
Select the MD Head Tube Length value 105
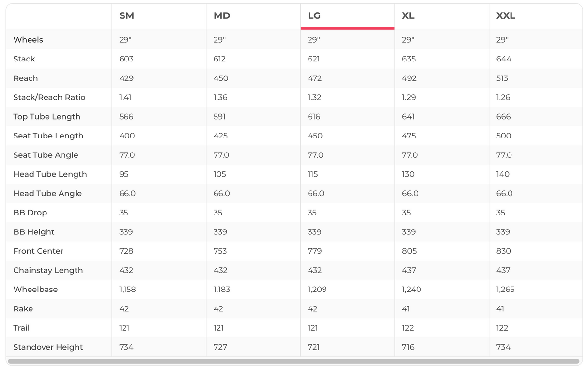pos(220,174)
